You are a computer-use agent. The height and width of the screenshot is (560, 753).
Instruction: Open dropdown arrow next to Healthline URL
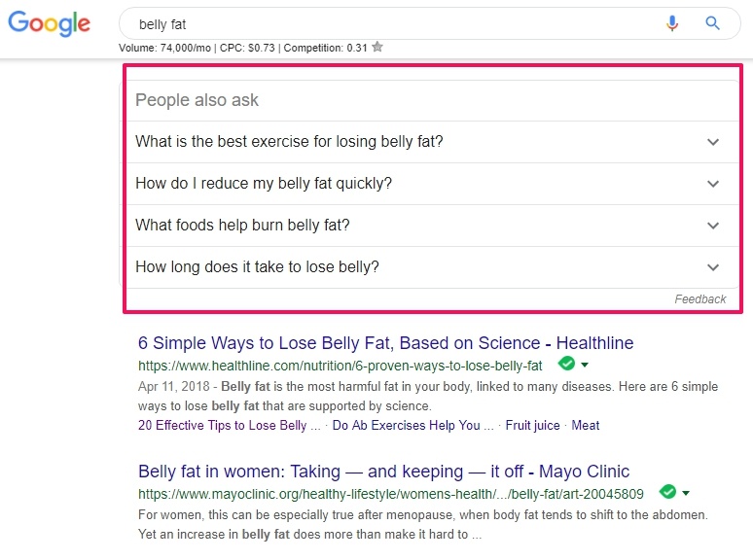585,366
